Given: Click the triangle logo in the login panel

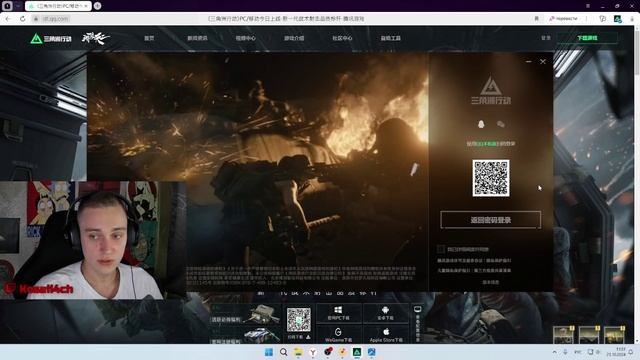Looking at the screenshot, I should 491,90.
